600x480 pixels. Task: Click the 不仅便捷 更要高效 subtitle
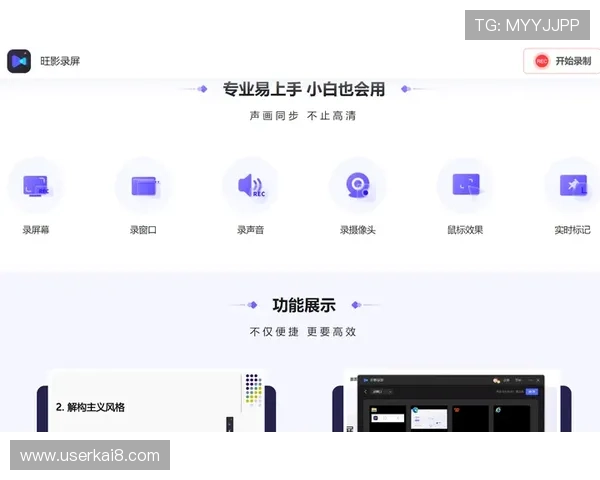point(303,331)
